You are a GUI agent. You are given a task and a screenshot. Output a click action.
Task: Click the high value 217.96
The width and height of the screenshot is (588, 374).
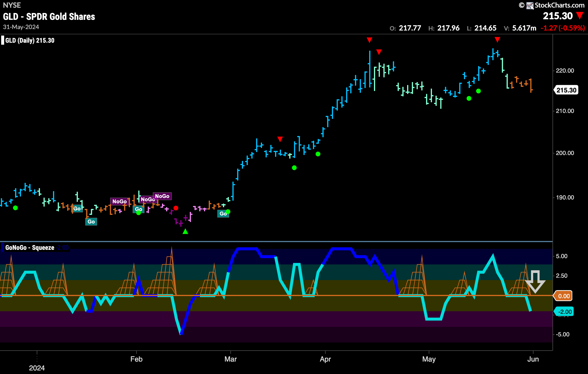(448, 28)
